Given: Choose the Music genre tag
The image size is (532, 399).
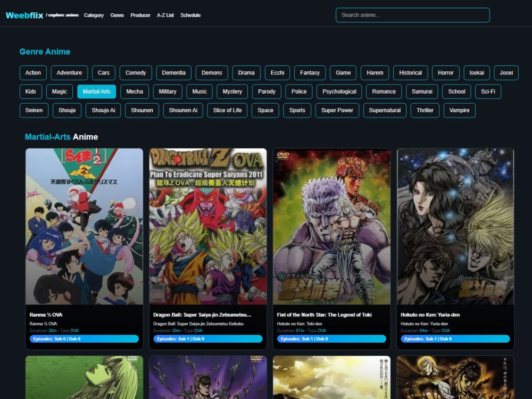Looking at the screenshot, I should point(199,92).
